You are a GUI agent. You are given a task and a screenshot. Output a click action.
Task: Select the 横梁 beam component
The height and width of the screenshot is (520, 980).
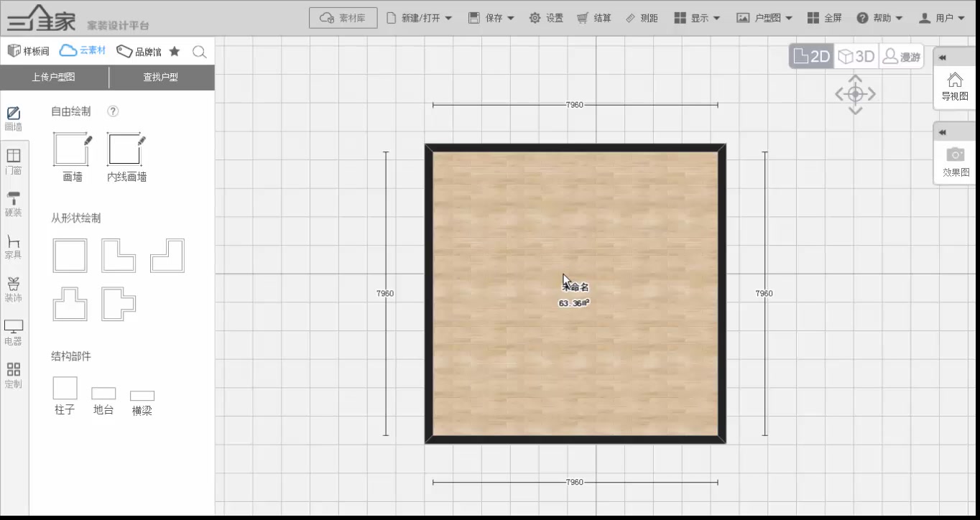pos(142,403)
